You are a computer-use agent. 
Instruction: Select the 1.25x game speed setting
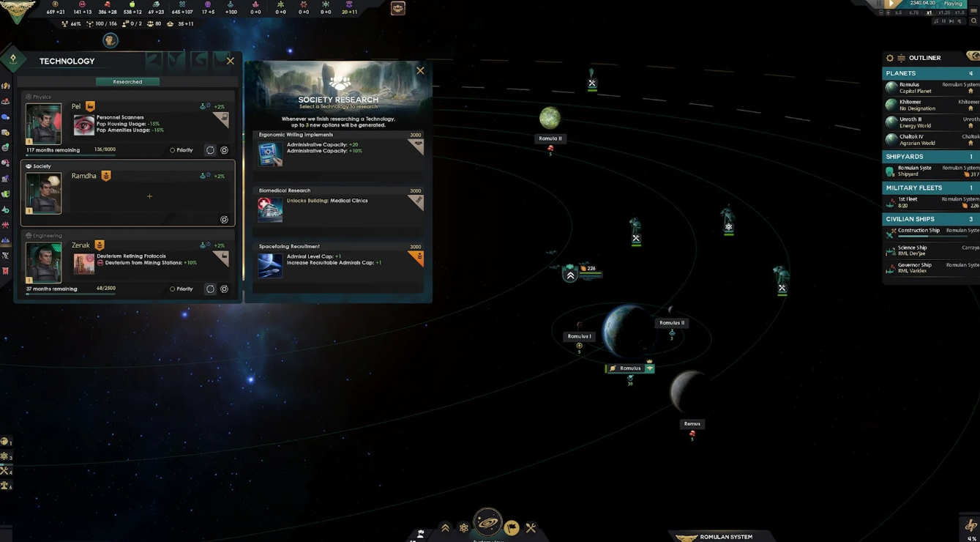(x=946, y=13)
